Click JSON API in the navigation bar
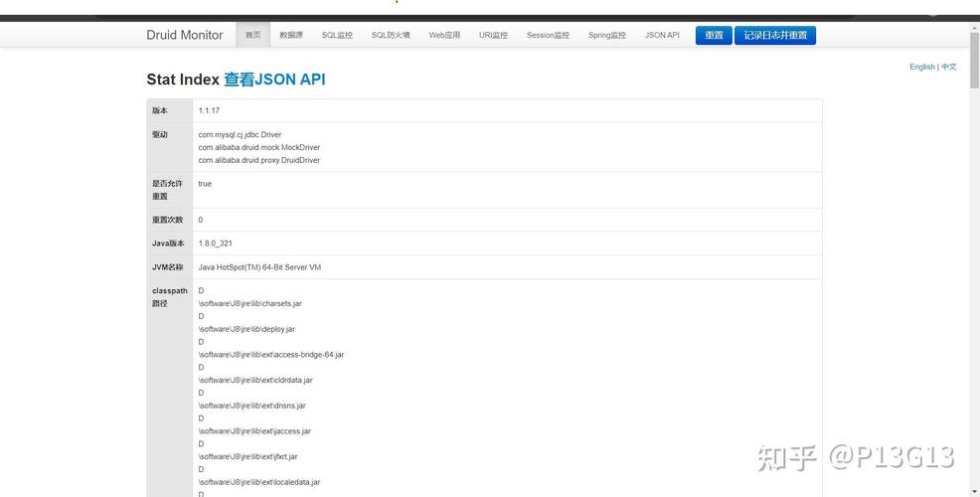Screen dimensions: 980x497 (662, 35)
